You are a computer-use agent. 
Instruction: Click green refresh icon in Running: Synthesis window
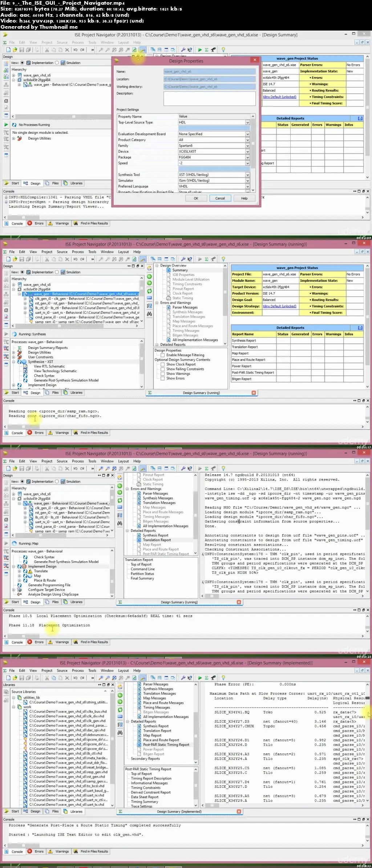point(149,291)
